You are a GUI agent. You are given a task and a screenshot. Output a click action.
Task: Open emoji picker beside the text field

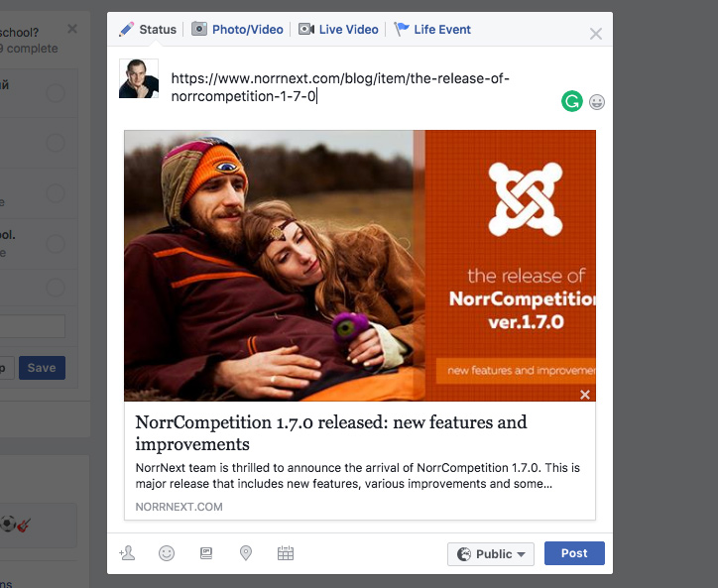click(597, 101)
